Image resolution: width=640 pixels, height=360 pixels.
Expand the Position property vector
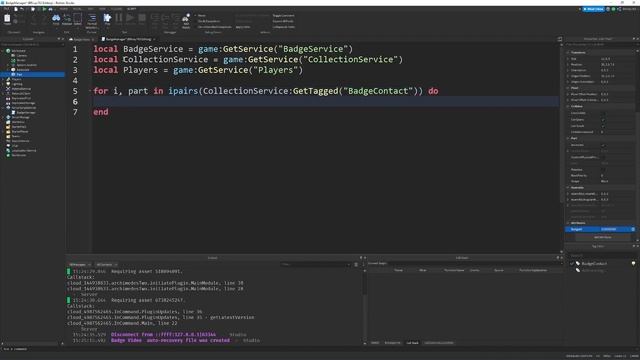(568, 64)
